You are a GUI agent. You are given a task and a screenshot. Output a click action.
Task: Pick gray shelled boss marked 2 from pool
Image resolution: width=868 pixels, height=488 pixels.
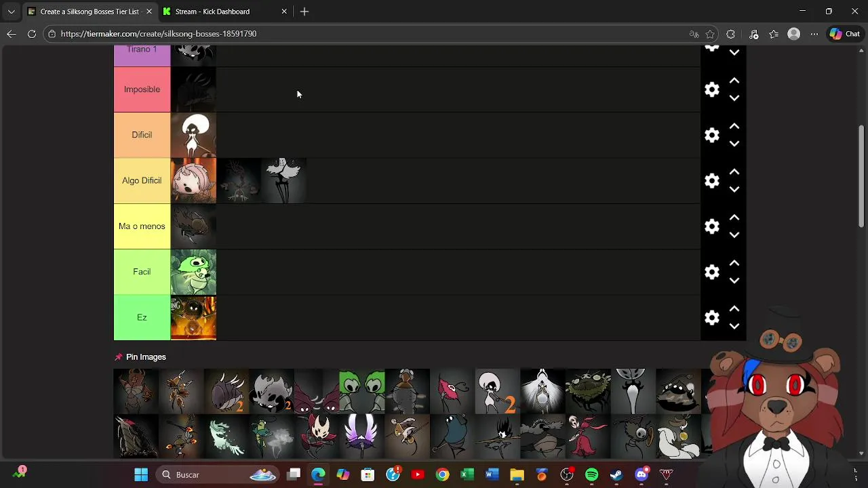tap(226, 391)
